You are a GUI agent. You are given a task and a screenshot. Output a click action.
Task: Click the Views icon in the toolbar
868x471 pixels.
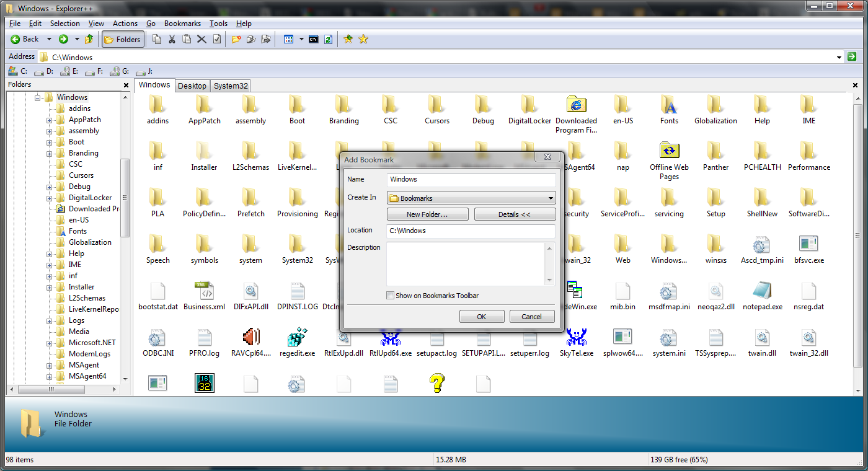[288, 39]
